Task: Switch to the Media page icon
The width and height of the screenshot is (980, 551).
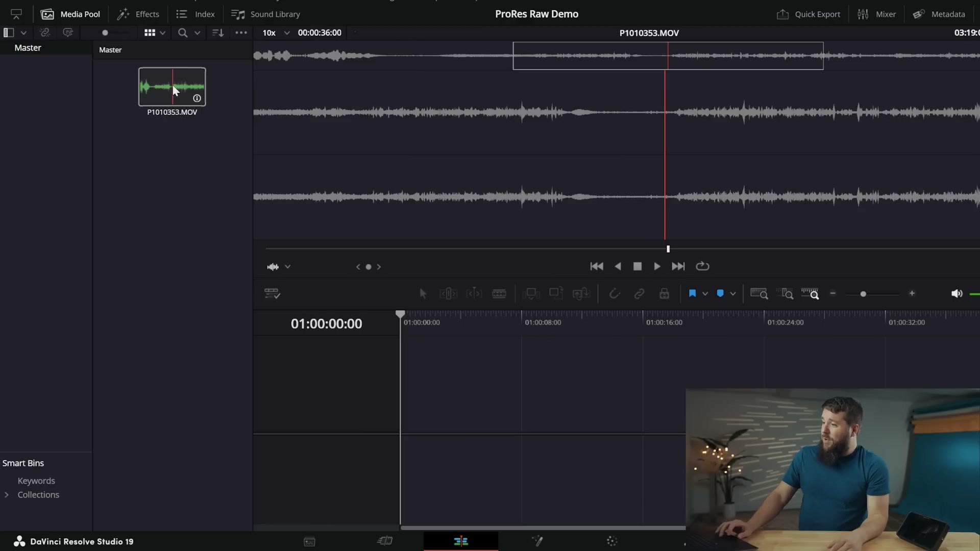Action: pyautogui.click(x=310, y=541)
